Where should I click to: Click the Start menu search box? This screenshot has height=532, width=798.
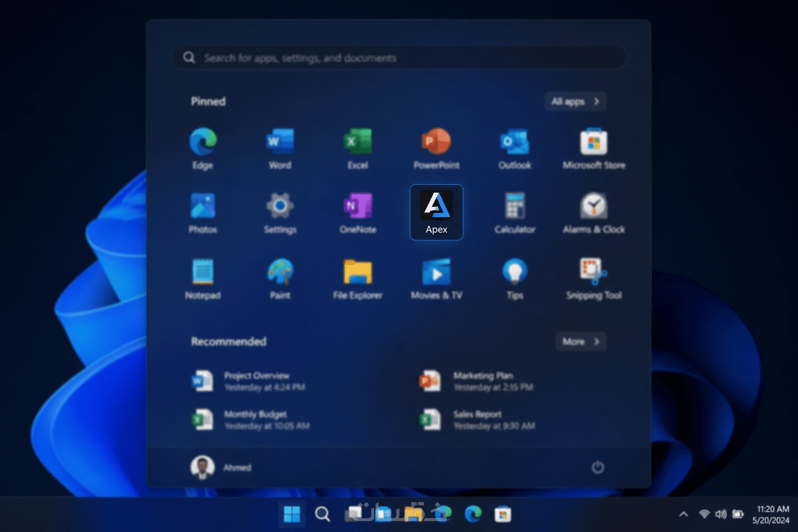399,58
